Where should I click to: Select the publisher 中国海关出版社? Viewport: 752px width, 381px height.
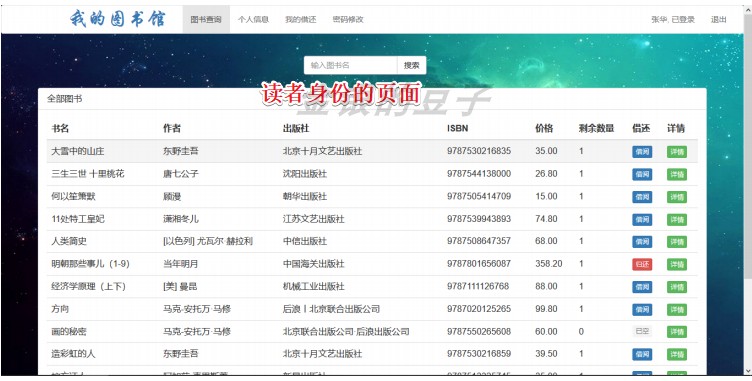coord(313,264)
